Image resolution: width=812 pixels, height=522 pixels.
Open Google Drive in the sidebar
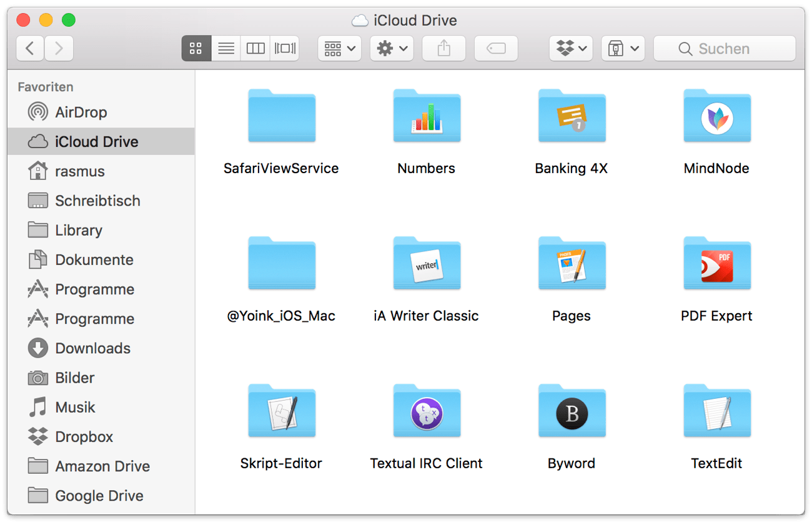pyautogui.click(x=101, y=496)
